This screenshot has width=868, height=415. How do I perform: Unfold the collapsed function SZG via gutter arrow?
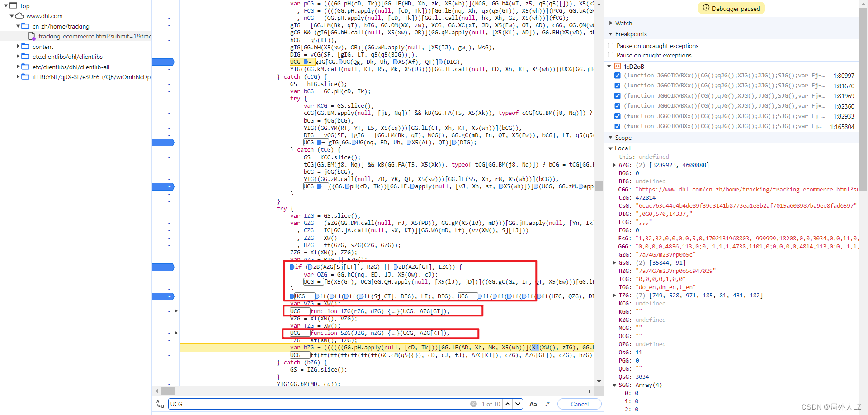pyautogui.click(x=176, y=333)
